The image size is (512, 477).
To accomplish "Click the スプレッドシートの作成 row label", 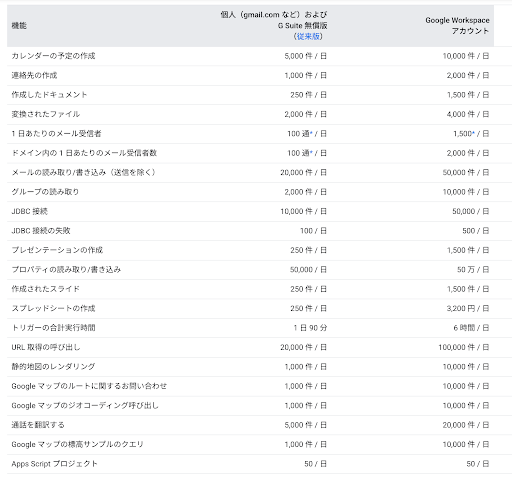I will pos(53,308).
